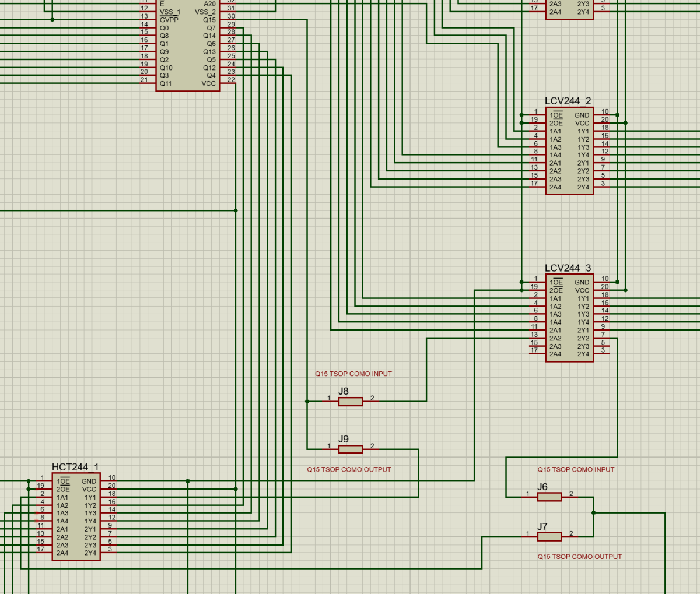Click the 1Y1 pin label of HCT244_1

pyautogui.click(x=90, y=497)
